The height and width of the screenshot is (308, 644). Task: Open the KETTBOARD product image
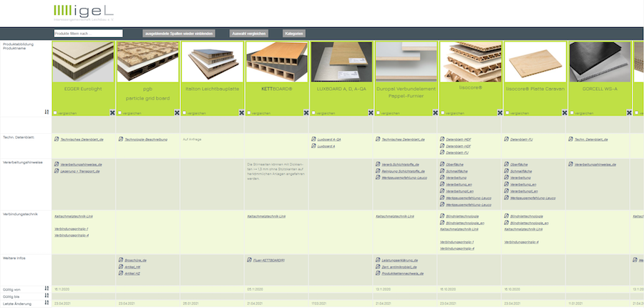[x=277, y=62]
